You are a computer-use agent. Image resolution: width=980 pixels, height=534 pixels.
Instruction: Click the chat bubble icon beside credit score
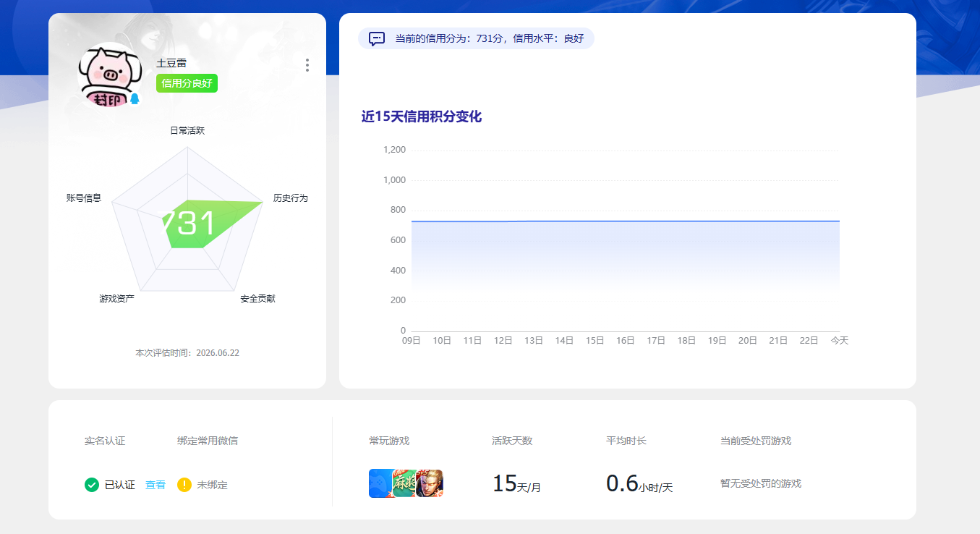click(376, 38)
